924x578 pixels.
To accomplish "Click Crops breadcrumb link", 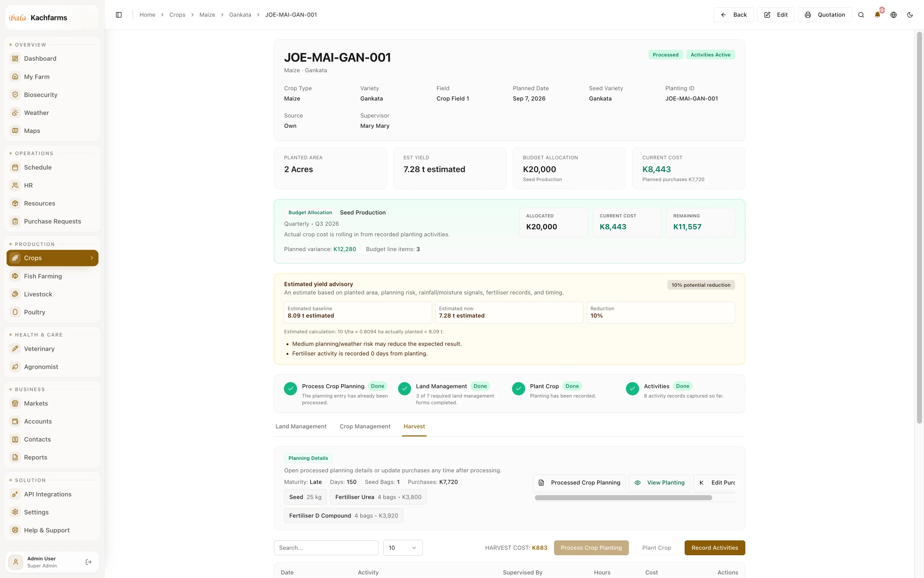I will pyautogui.click(x=177, y=14).
